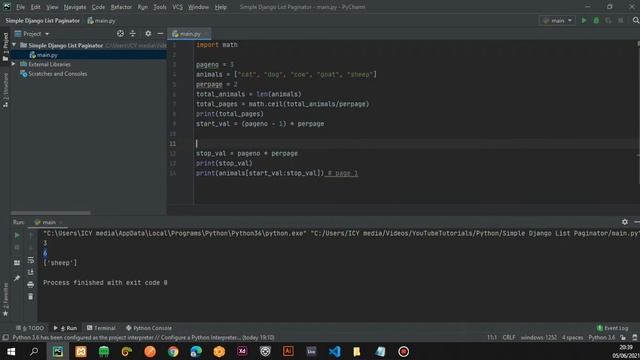The width and height of the screenshot is (640, 360).
Task: Expand the External Libraries node
Action: (x=14, y=64)
